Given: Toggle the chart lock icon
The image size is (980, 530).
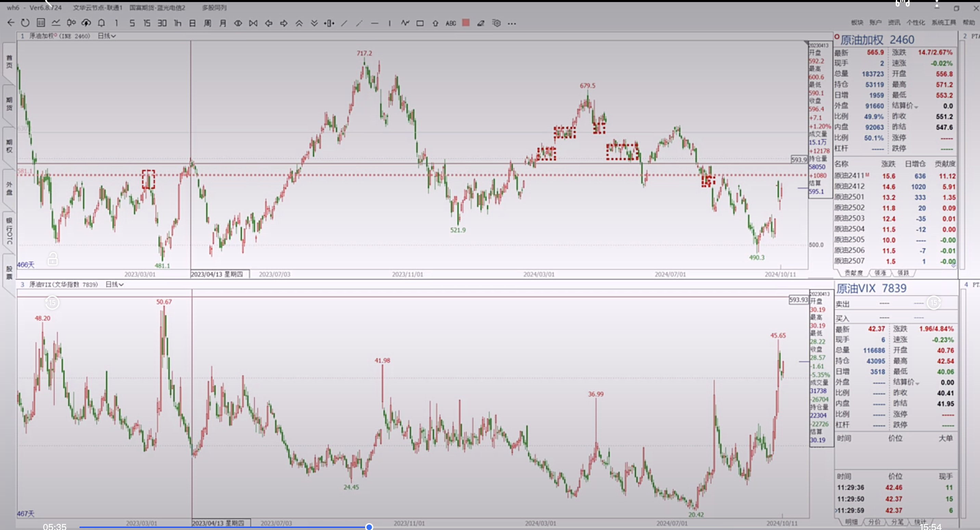Looking at the screenshot, I should click(52, 259).
